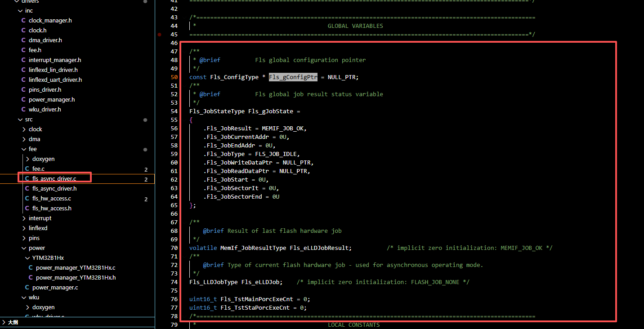Click the C icon beside dma_driver.h
Viewport: 644px width, 329px height.
pos(23,40)
